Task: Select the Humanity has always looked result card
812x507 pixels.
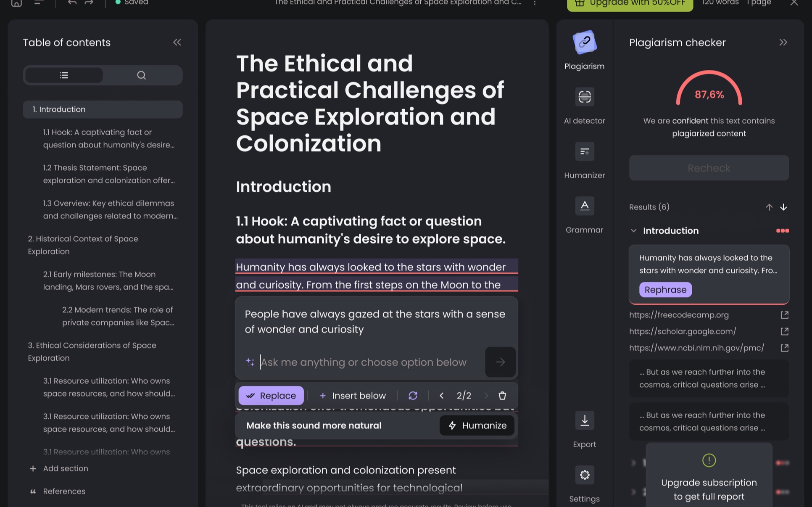Action: pyautogui.click(x=709, y=275)
